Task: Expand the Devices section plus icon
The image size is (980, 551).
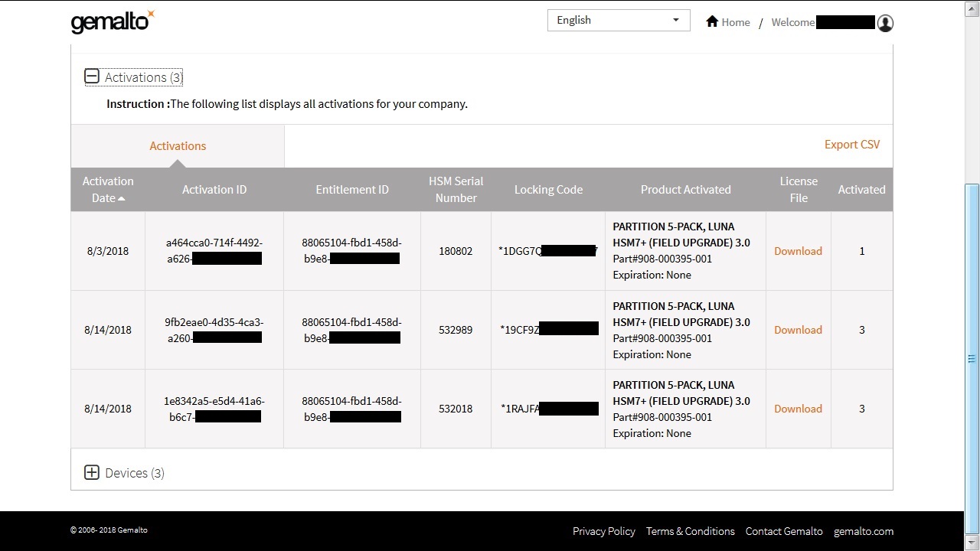Action: [x=92, y=472]
